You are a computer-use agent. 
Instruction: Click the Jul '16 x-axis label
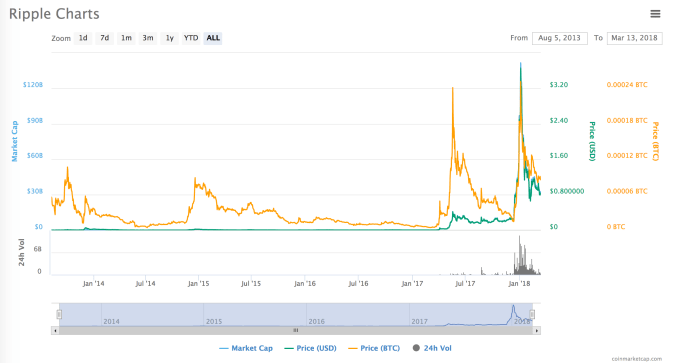click(x=358, y=284)
